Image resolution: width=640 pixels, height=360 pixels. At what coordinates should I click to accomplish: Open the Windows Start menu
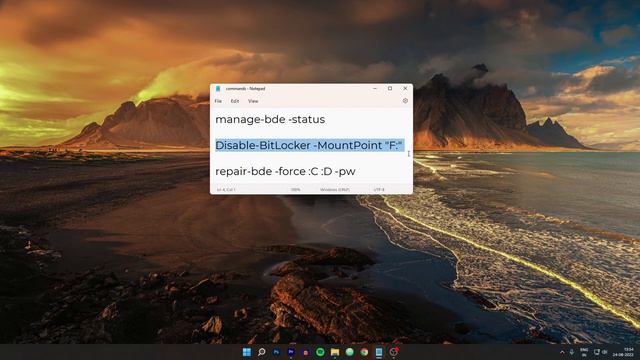point(247,352)
